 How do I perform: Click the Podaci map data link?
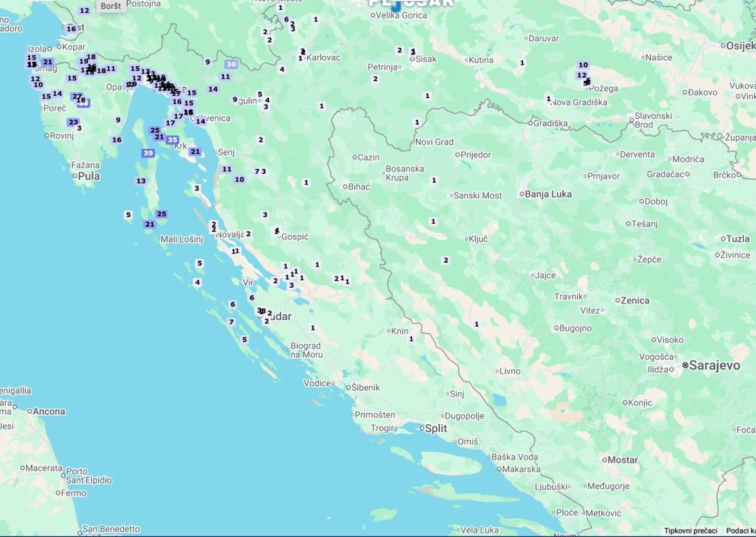(740, 531)
